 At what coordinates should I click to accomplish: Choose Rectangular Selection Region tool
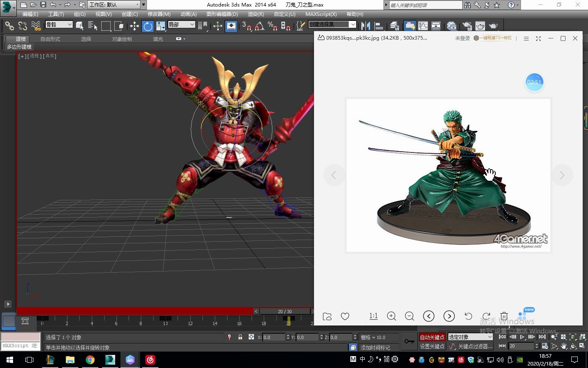click(x=106, y=26)
